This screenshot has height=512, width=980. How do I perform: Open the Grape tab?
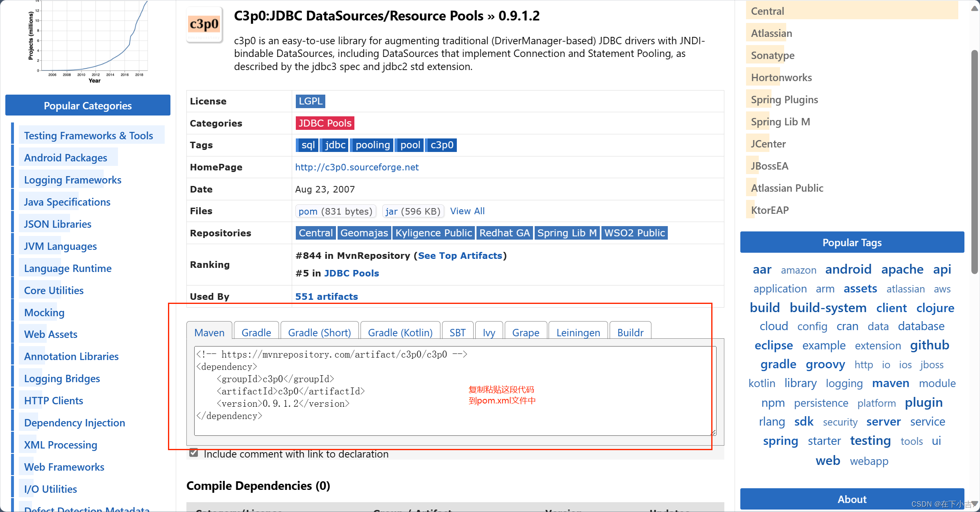point(526,332)
